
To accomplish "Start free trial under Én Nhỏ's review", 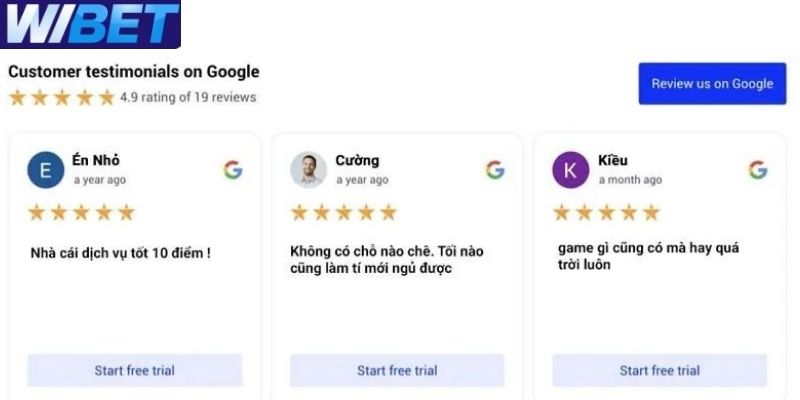I will [134, 370].
